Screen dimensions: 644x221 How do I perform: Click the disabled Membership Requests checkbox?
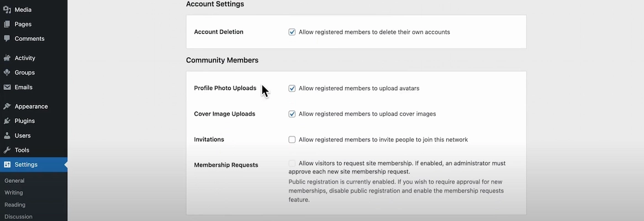(x=292, y=164)
